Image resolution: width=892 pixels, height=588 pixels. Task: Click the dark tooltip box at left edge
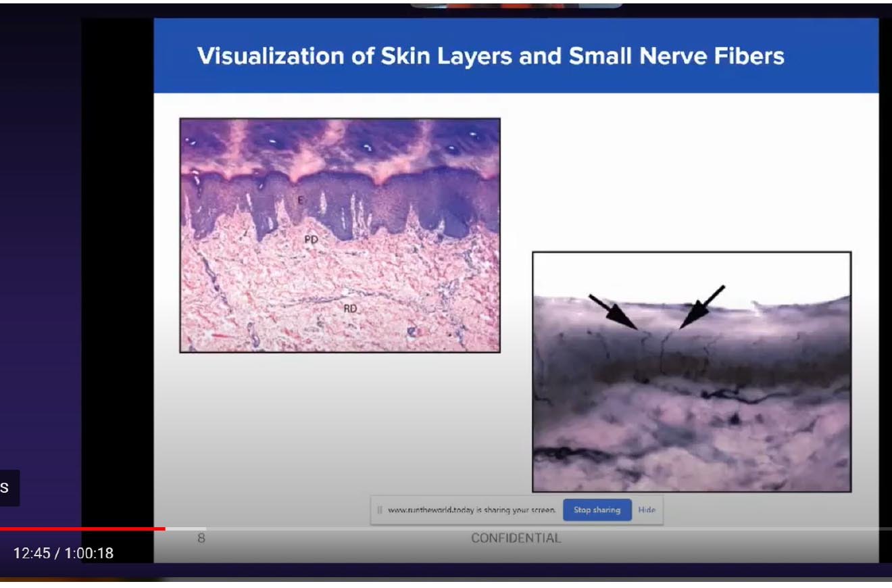(8, 487)
